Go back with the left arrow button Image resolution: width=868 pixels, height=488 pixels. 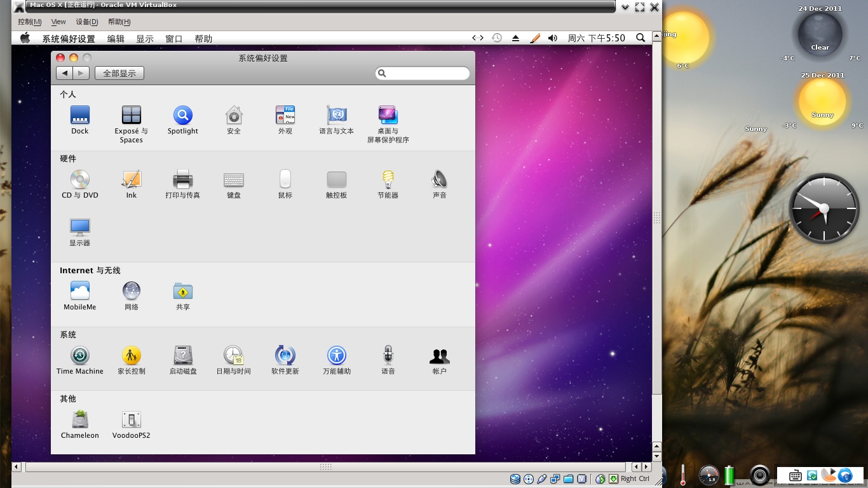(64, 73)
